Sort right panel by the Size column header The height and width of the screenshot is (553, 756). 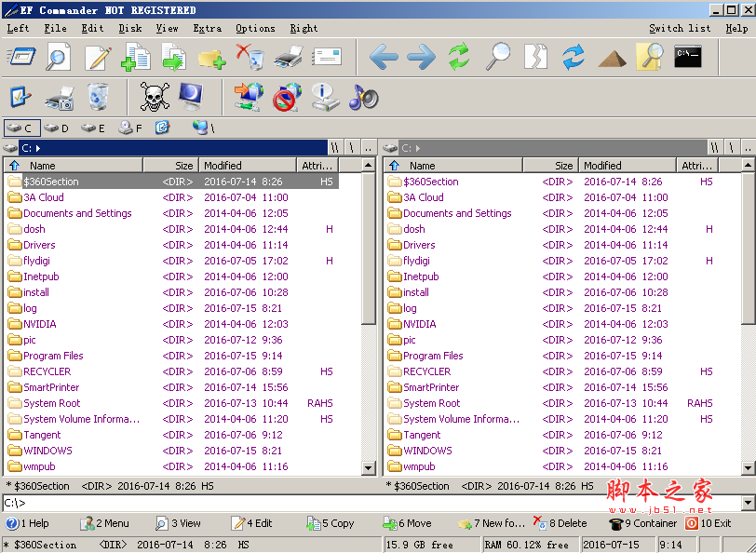click(x=550, y=166)
